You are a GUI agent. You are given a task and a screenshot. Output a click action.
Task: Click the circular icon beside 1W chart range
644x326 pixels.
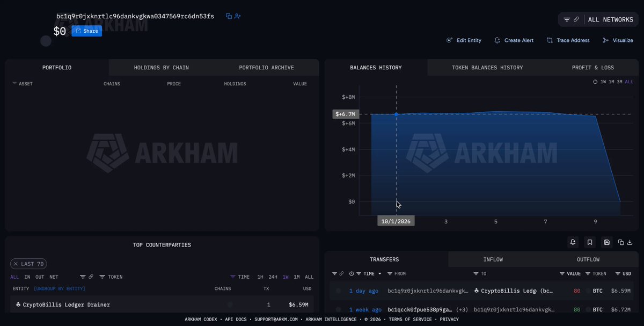pyautogui.click(x=595, y=82)
